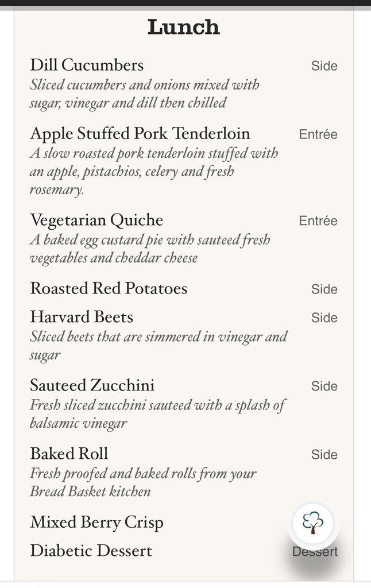Screen dimensions: 371x588
Task: Pick the Sauteed Zucchini side
Action: click(92, 385)
